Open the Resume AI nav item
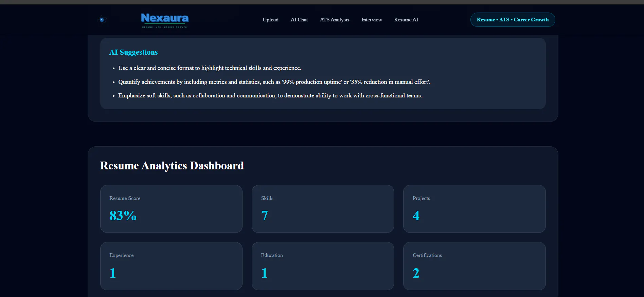644x297 pixels. click(406, 20)
